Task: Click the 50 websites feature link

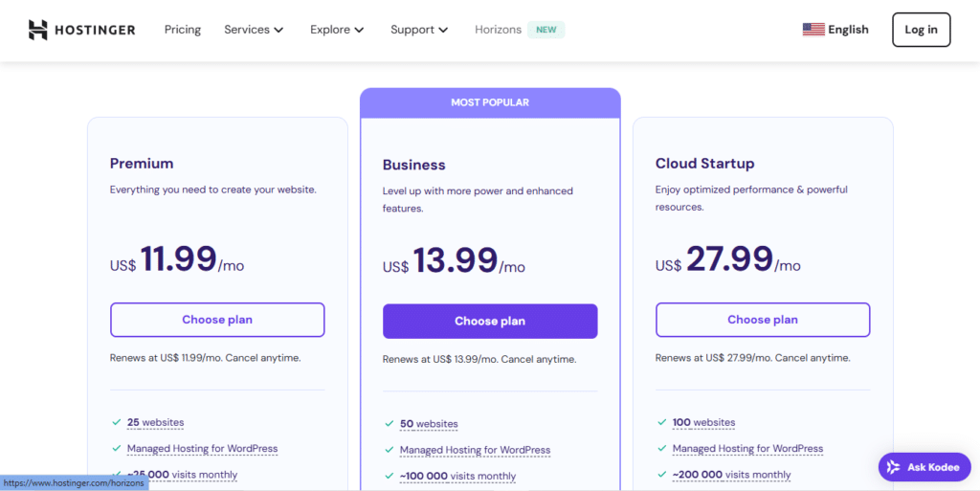Action: (429, 424)
